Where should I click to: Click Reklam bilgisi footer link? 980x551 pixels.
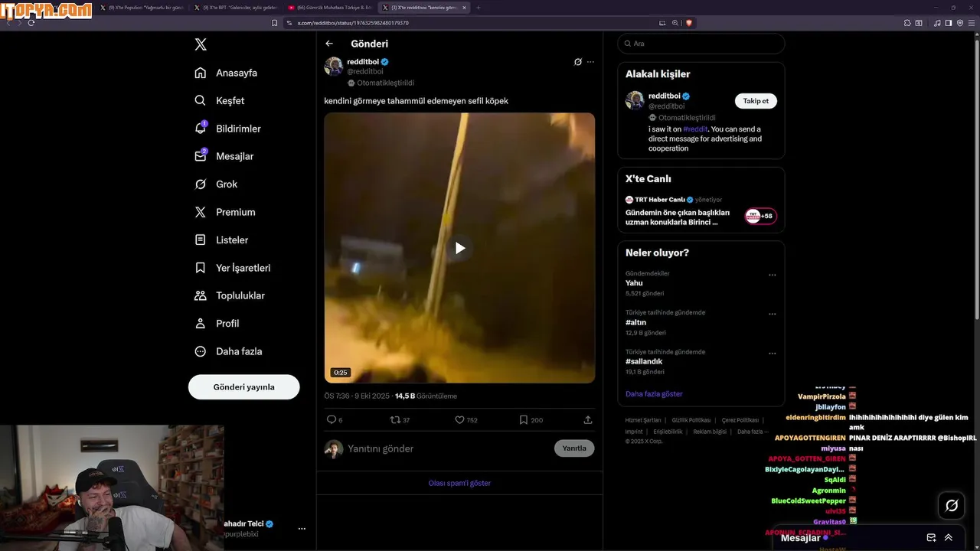[x=710, y=432]
